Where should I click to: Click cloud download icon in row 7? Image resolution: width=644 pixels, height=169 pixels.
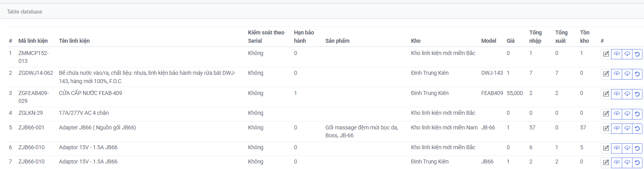point(627,162)
